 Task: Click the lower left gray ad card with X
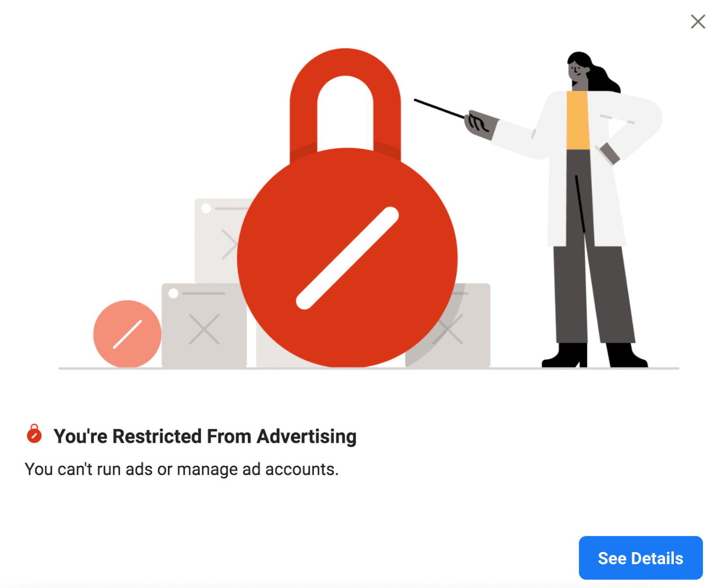[x=204, y=325]
